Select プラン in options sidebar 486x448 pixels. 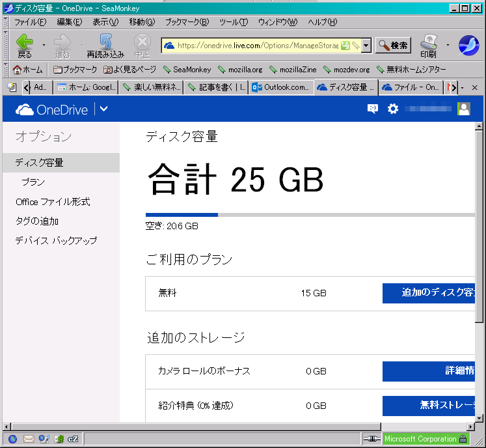point(33,182)
